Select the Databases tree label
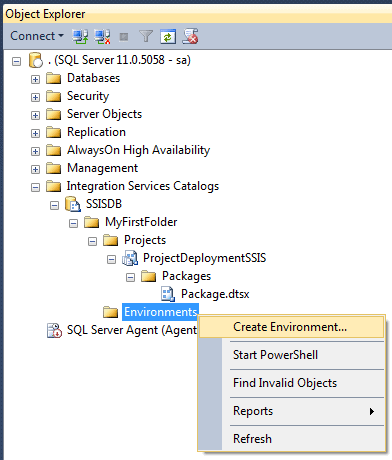392x460 pixels. (x=93, y=78)
